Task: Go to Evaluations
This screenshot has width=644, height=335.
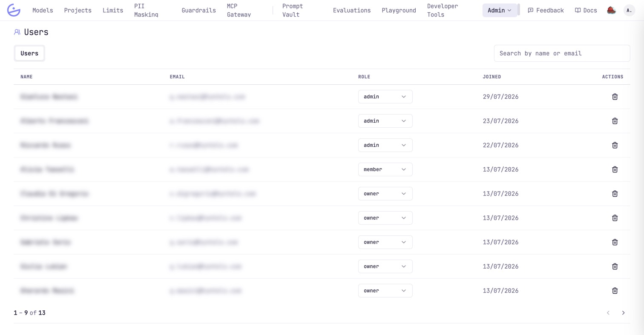Action: click(x=352, y=10)
